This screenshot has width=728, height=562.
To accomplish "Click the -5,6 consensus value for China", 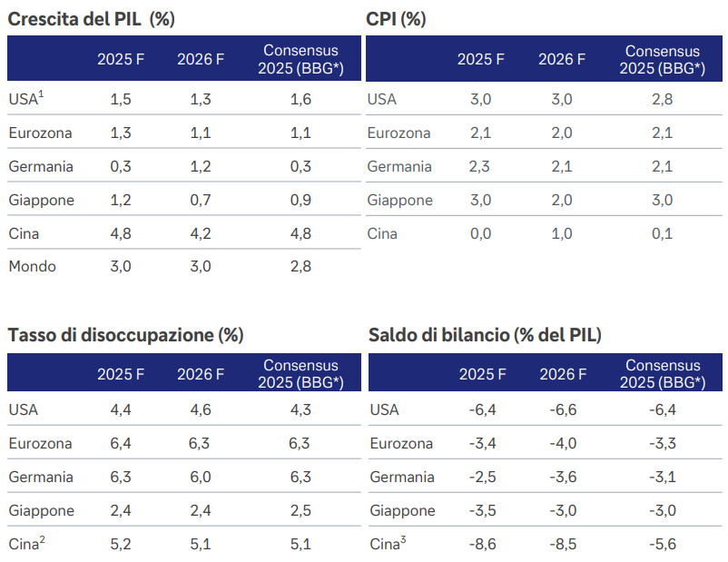I will (663, 544).
